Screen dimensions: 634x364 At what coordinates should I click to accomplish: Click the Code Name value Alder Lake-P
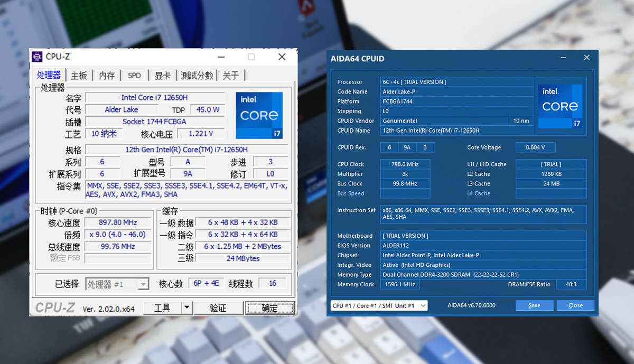click(456, 91)
